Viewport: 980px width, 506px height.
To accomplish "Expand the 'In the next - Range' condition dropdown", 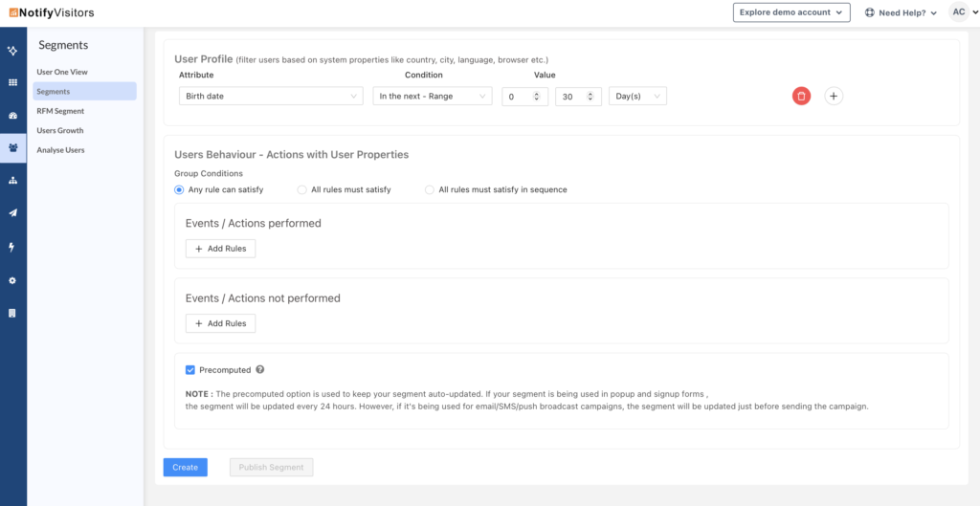I will tap(432, 96).
